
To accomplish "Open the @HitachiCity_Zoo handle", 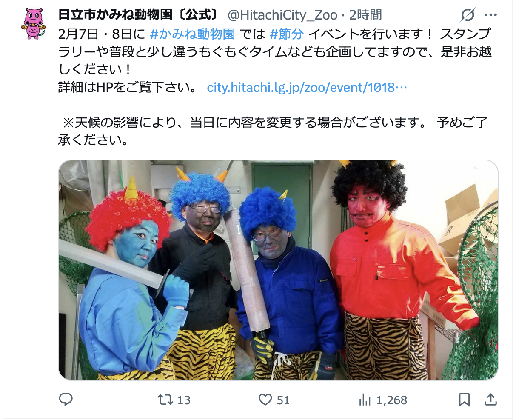I will point(282,15).
